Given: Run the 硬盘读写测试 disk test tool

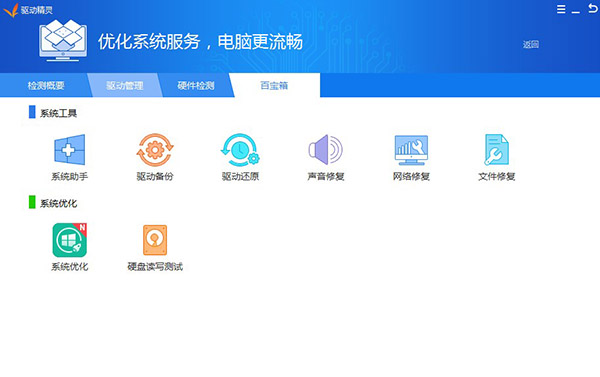Looking at the screenshot, I should pos(155,240).
